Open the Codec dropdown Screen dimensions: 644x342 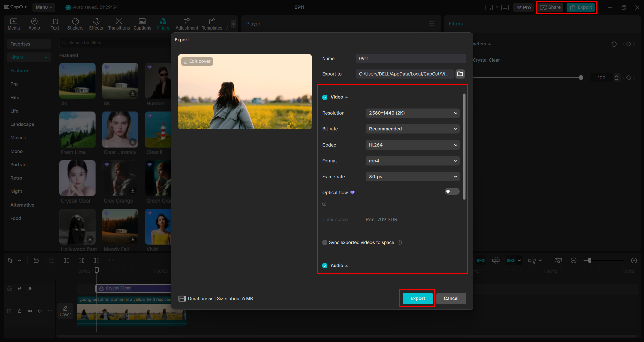(412, 145)
